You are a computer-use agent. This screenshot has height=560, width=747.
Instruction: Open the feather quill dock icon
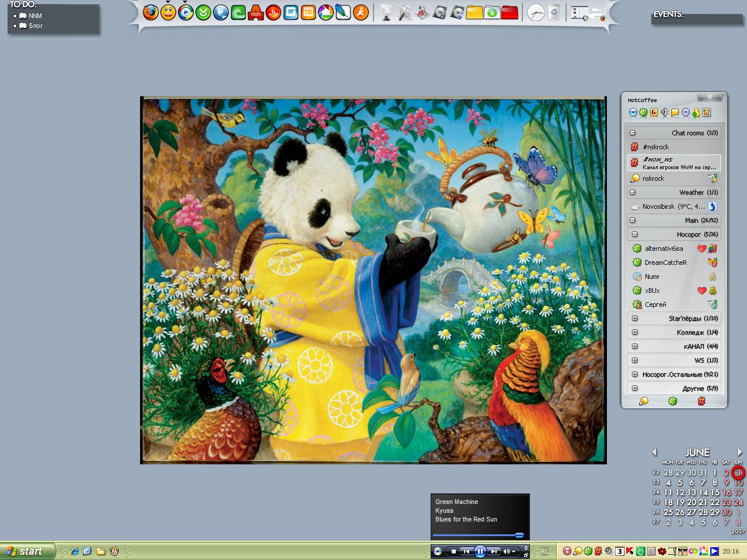(x=343, y=12)
